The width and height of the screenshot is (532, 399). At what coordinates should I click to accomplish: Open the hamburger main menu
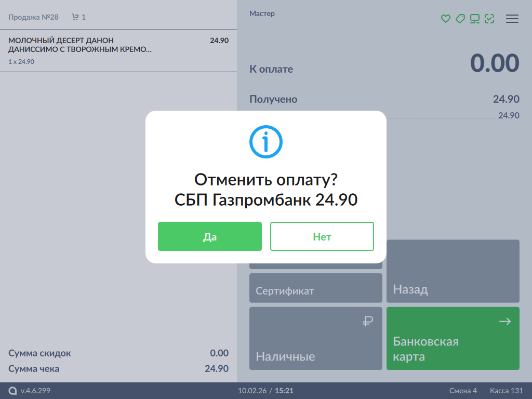point(512,19)
